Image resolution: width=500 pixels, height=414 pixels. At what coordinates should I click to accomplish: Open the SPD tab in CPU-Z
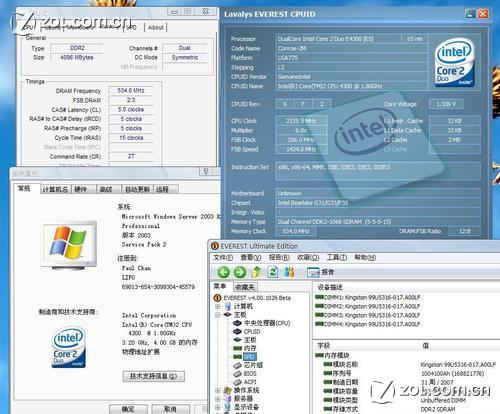(132, 27)
